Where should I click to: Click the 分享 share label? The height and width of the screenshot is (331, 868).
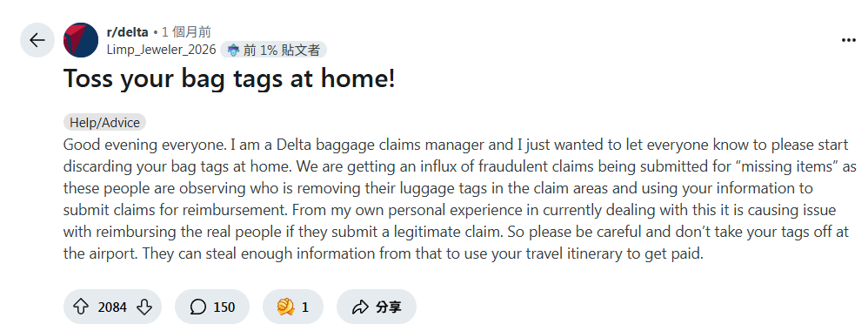[x=388, y=307]
